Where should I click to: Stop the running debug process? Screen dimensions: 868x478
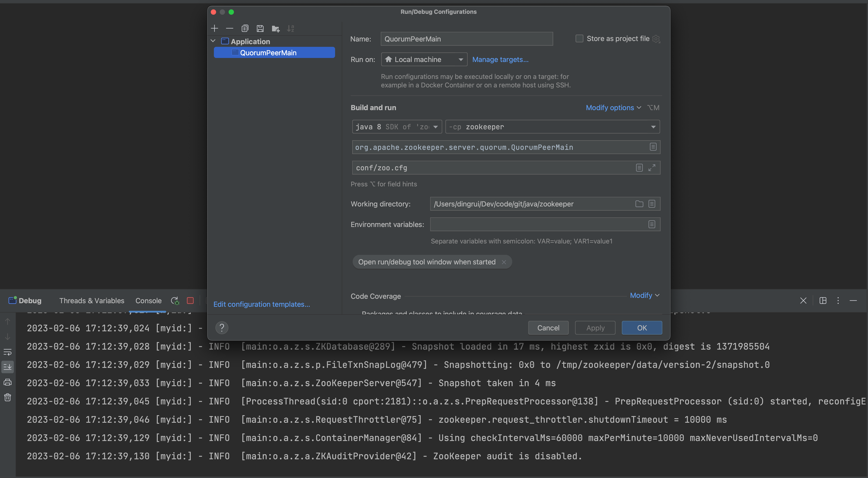190,301
